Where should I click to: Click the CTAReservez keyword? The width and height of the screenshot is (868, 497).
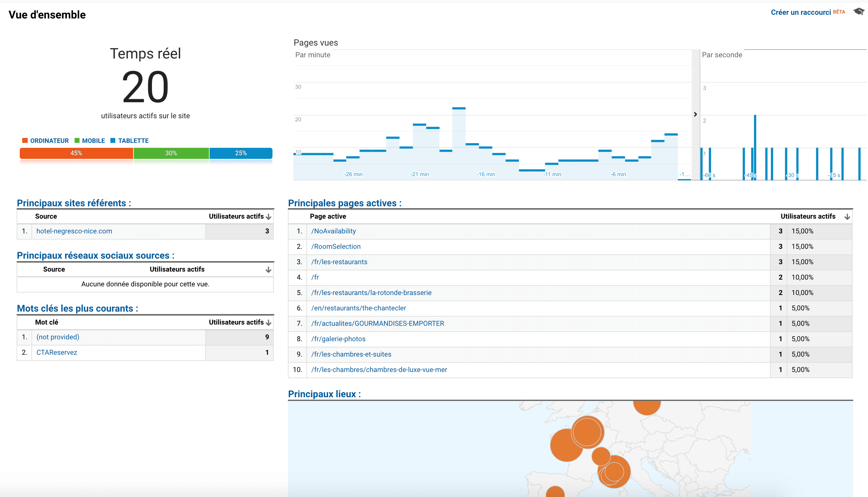(x=57, y=352)
